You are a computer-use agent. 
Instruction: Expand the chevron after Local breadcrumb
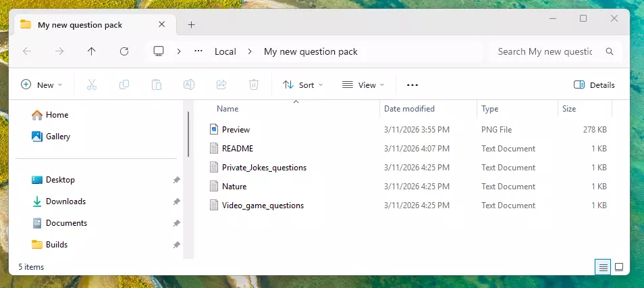250,51
